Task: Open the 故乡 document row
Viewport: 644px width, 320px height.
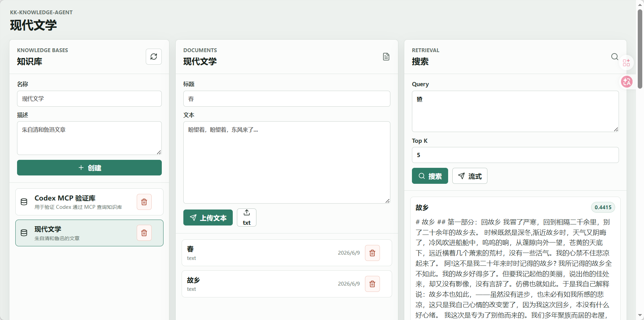Action: pos(287,284)
